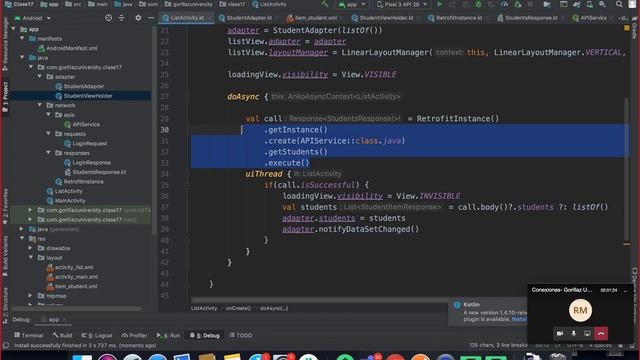Open the Profiler tool window
Screen dimensions: 640x360
[134, 335]
